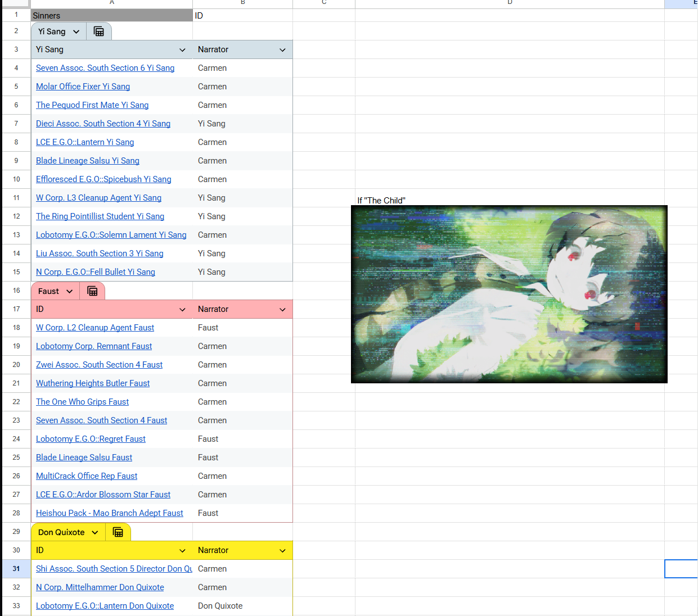
Task: Follow N Corp. Mittelhammer Don Quixote link
Action: pyautogui.click(x=100, y=587)
